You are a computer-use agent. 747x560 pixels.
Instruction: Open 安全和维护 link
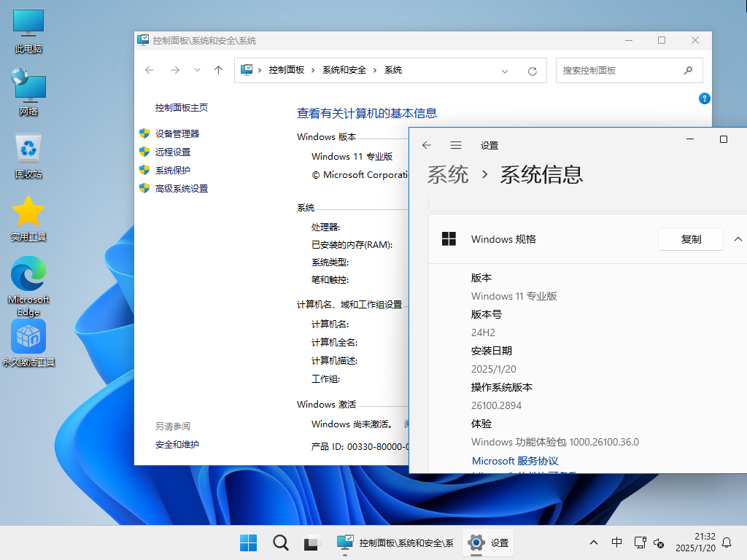177,444
